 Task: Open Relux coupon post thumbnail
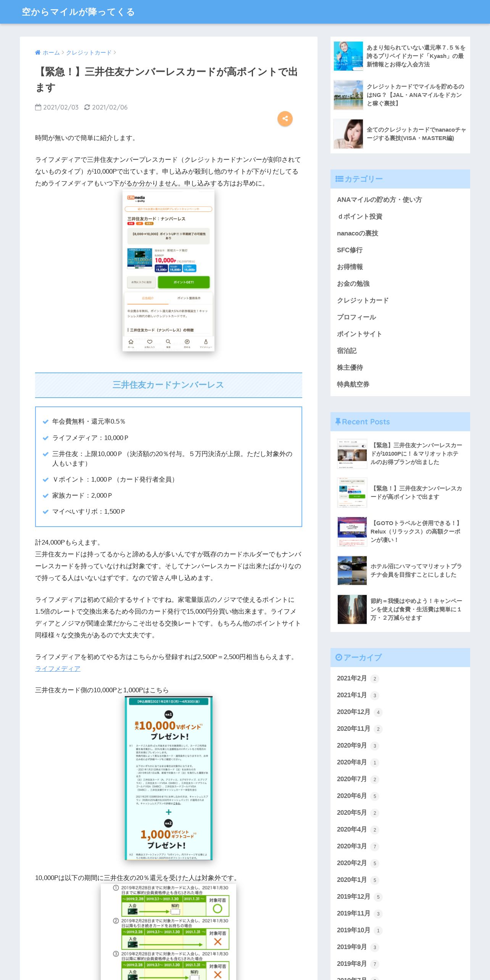(x=352, y=532)
